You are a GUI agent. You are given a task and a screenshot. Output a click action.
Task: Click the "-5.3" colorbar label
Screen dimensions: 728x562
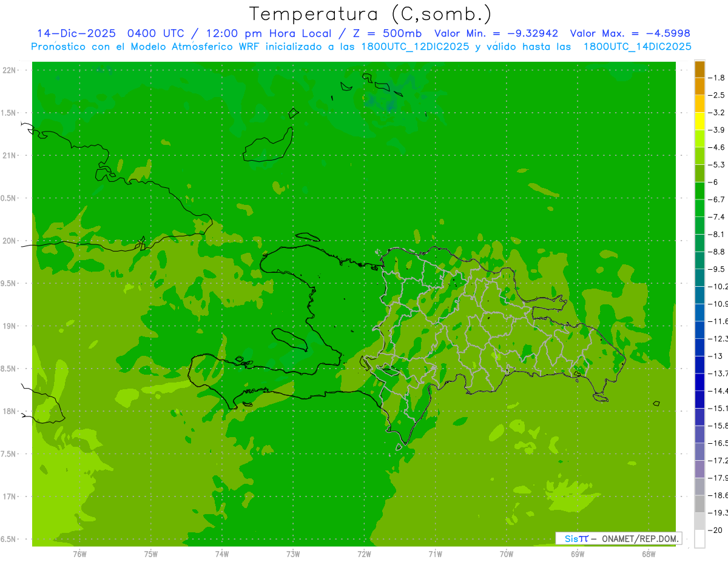(x=716, y=165)
